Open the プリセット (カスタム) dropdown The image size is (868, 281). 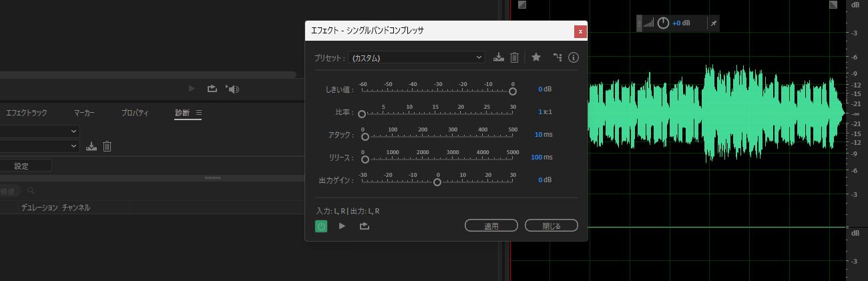coord(416,58)
